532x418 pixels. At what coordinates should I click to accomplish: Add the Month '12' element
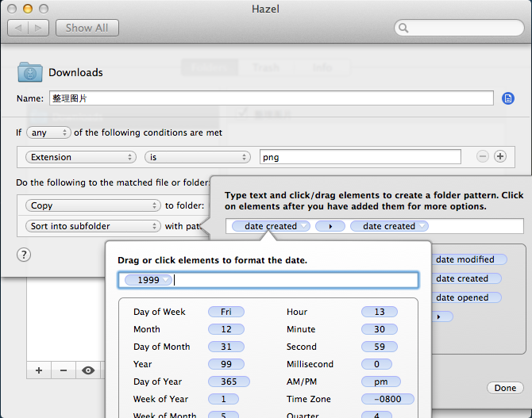click(x=226, y=329)
